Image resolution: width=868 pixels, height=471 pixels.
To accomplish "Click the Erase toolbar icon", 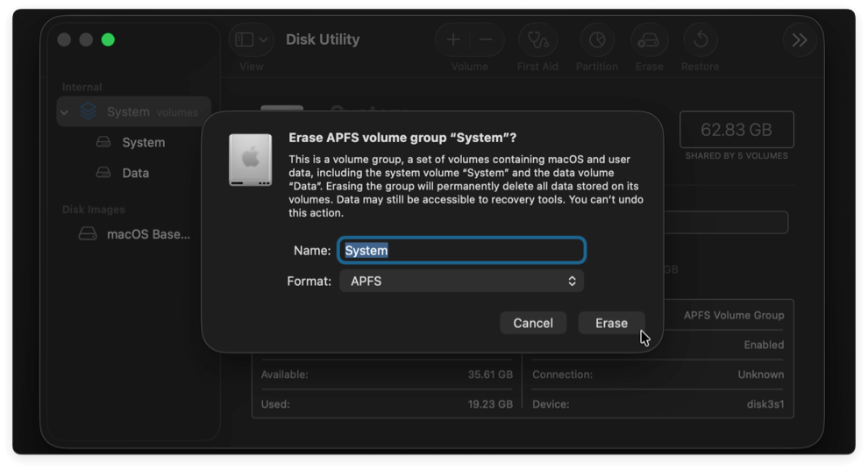I will tap(649, 39).
